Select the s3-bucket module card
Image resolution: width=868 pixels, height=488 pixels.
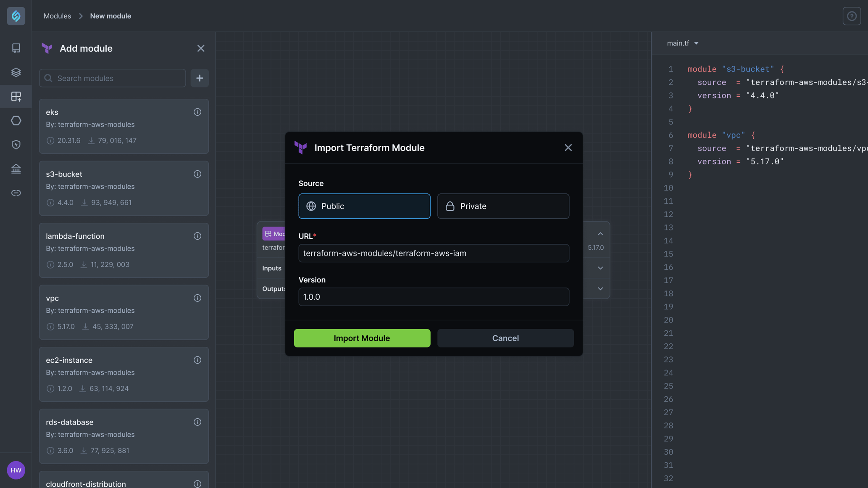tap(124, 188)
